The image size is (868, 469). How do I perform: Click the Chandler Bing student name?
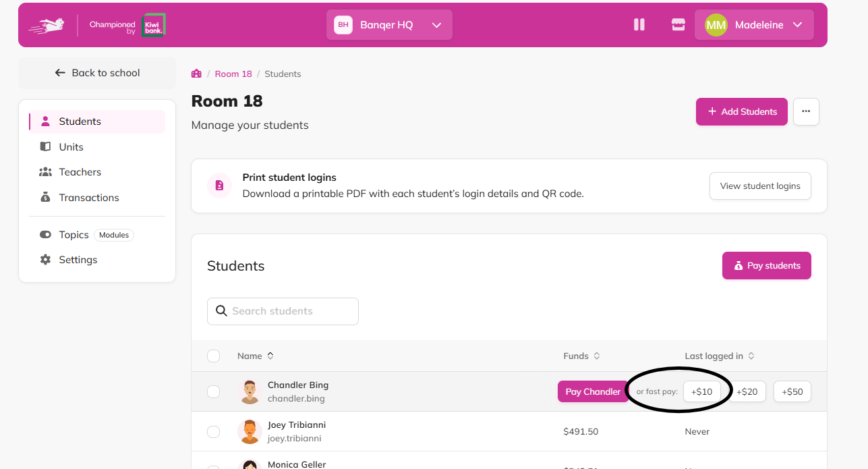(298, 385)
